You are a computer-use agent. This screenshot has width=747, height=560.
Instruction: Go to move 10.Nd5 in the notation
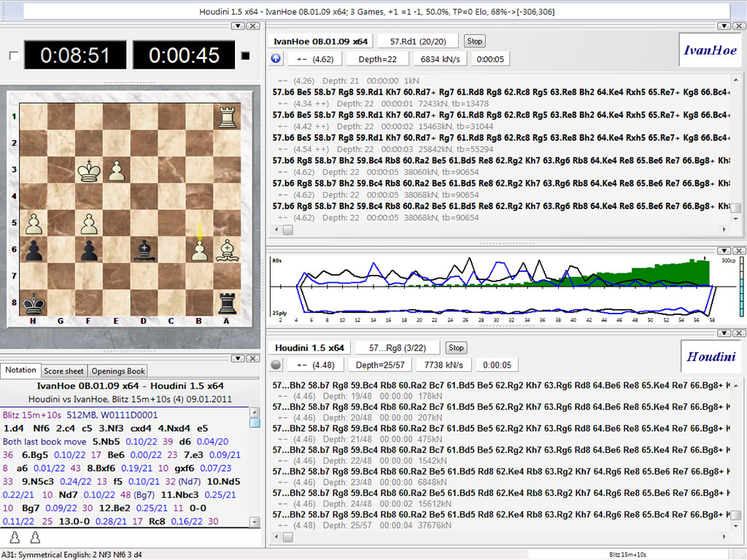[x=223, y=481]
